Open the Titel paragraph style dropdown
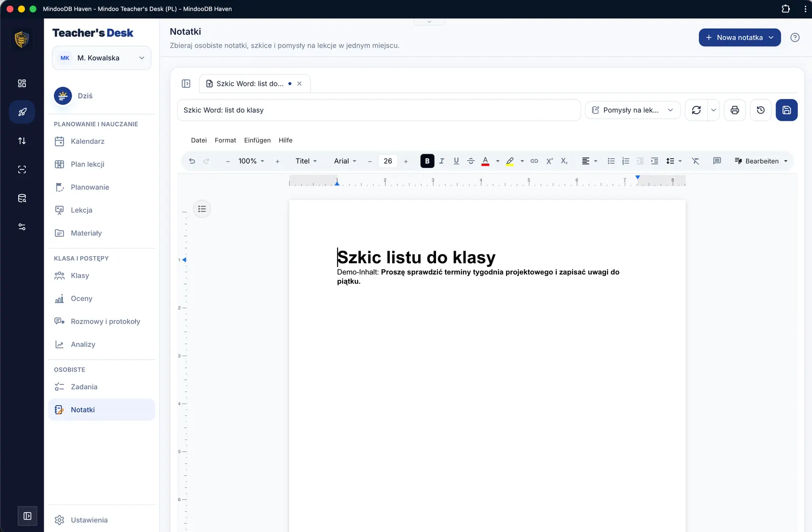 [306, 161]
